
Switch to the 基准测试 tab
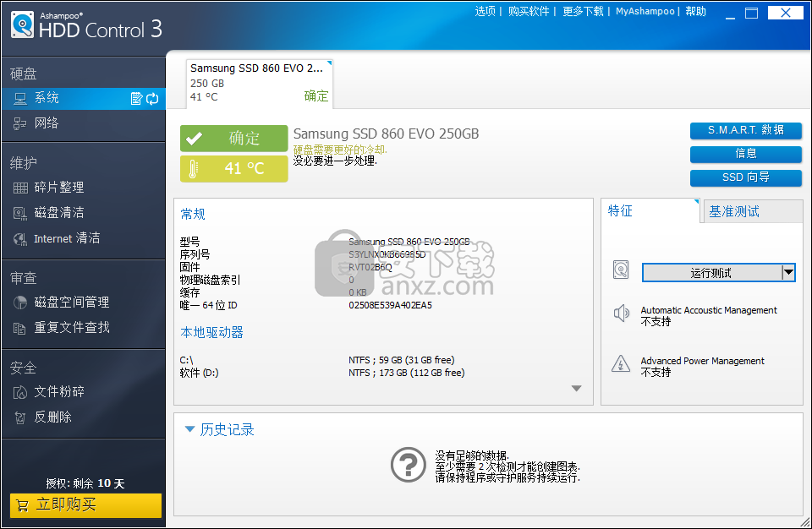pos(752,212)
